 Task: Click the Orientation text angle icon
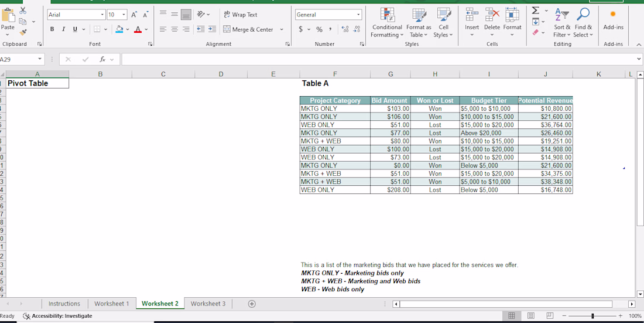coord(201,15)
